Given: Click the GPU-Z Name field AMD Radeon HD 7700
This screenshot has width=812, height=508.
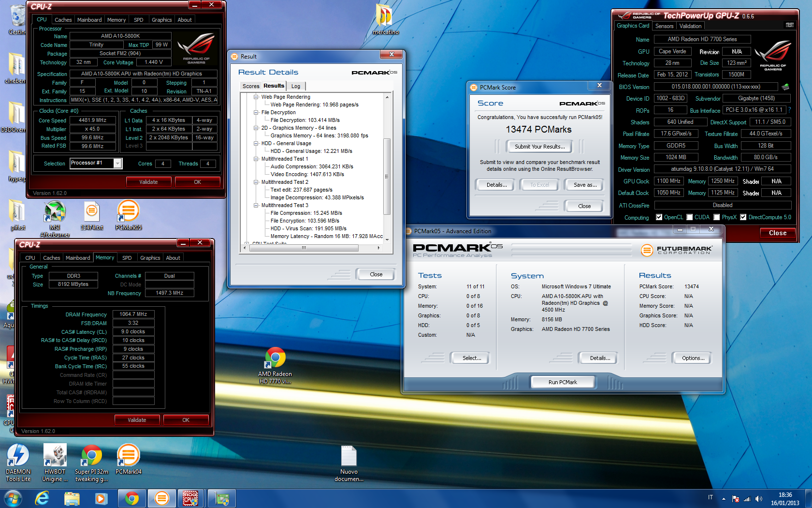Looking at the screenshot, I should pos(702,39).
